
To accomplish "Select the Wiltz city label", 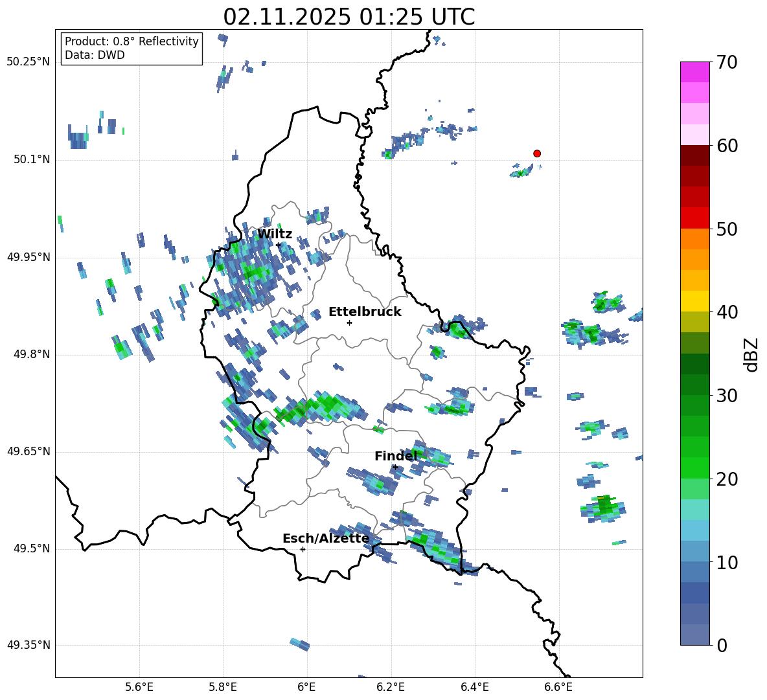I will click(275, 234).
